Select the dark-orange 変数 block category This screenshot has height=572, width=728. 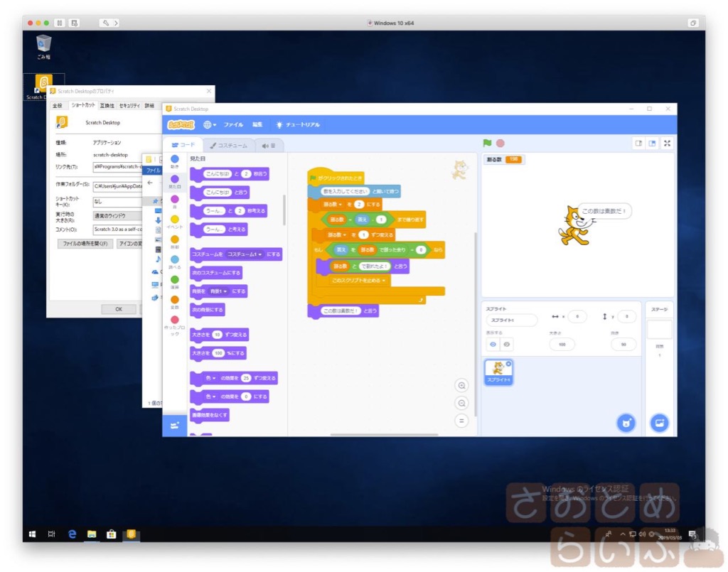point(175,300)
